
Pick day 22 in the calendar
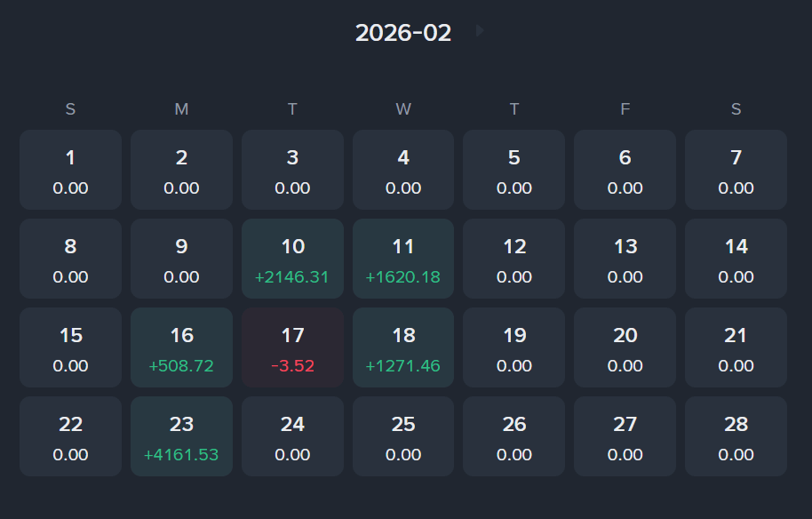[x=70, y=436]
